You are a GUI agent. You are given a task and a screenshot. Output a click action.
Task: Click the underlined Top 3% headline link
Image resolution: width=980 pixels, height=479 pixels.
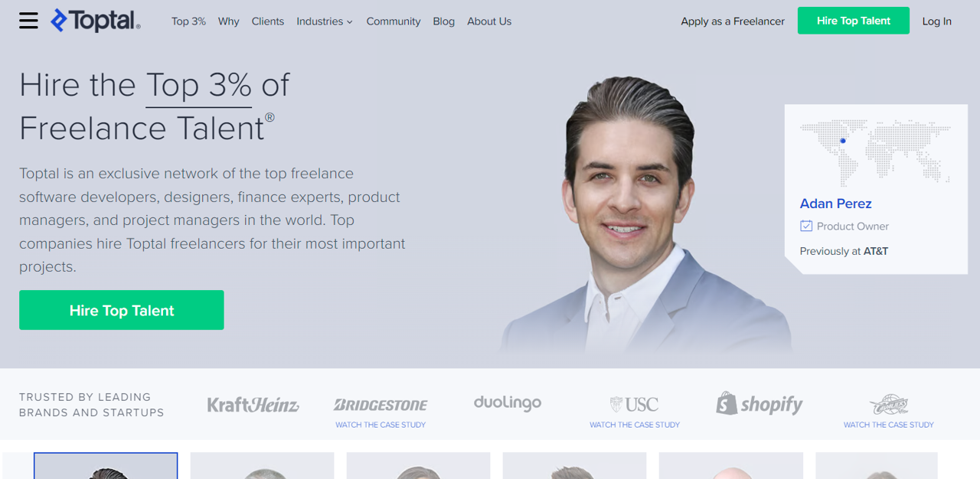(199, 86)
